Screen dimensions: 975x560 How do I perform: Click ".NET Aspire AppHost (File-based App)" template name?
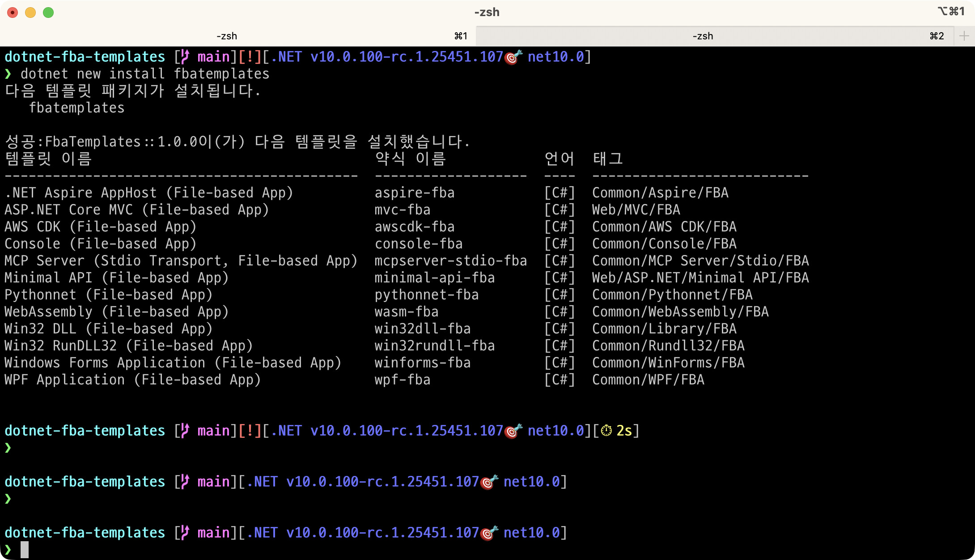(148, 193)
